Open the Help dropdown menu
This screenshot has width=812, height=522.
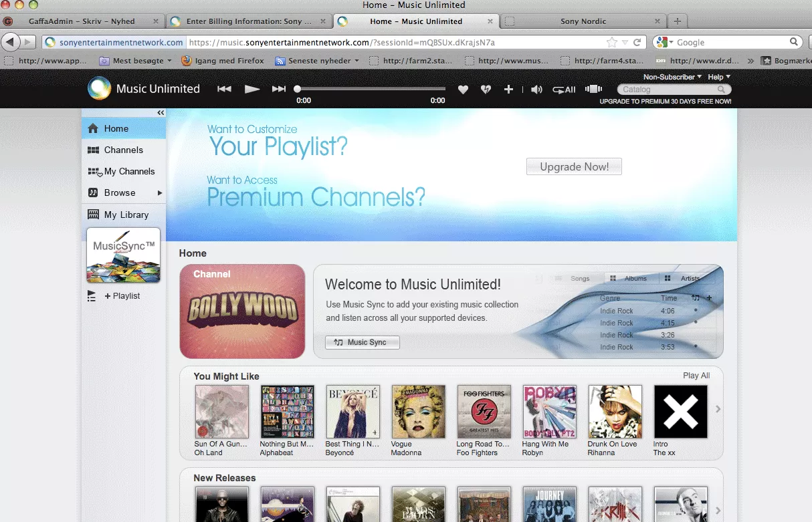[x=718, y=77]
